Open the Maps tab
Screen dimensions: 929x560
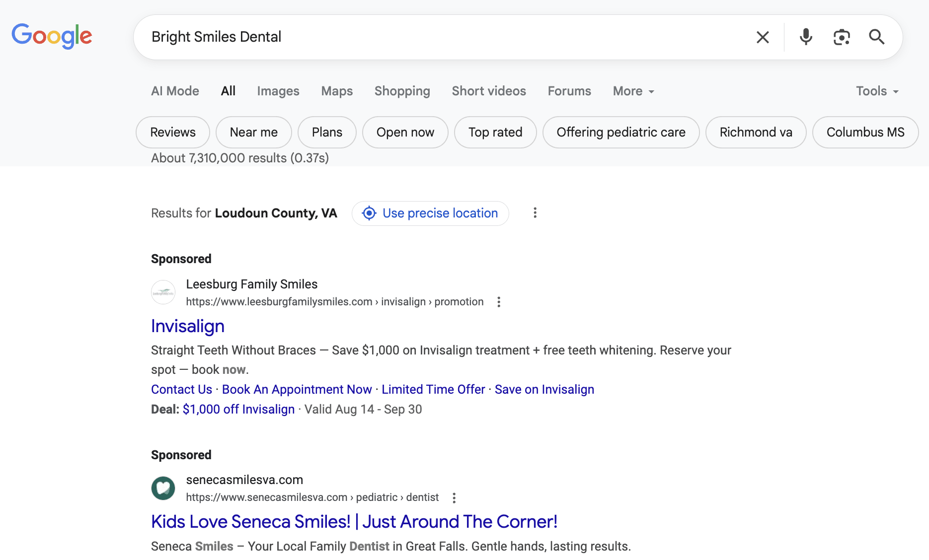click(x=337, y=91)
